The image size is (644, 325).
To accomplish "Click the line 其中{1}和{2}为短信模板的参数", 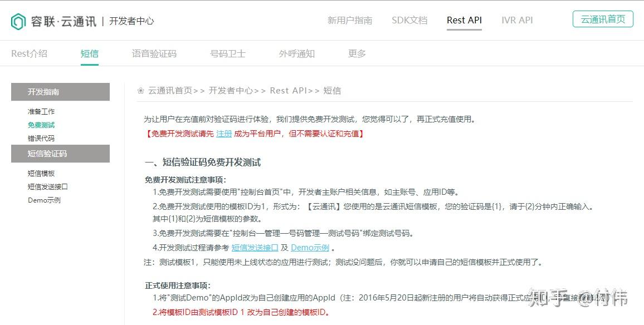I will 207,219.
